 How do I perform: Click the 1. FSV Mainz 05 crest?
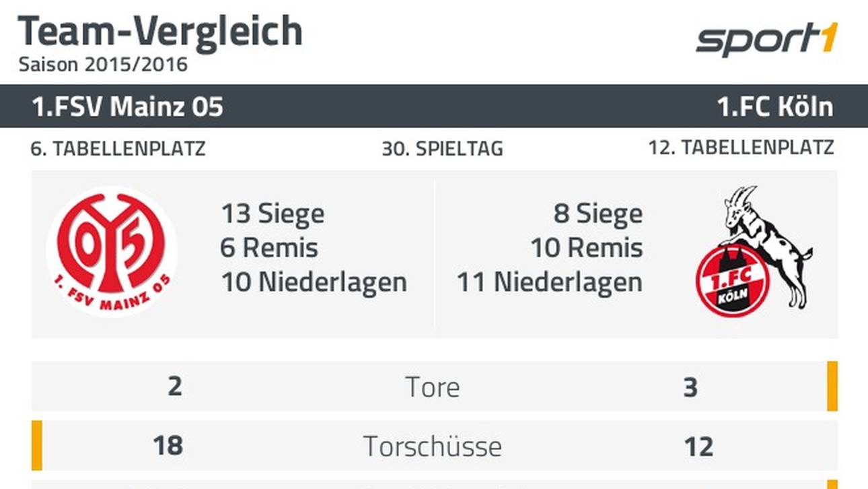tap(112, 252)
